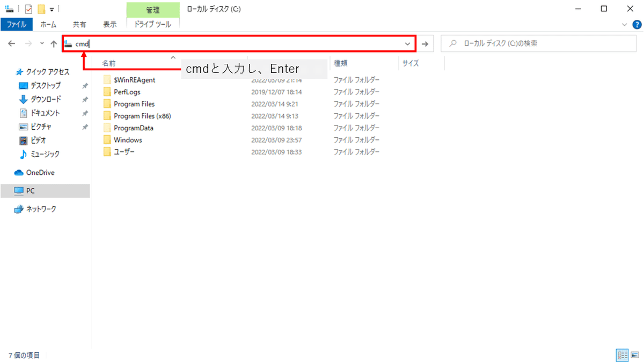Click the Properties icon in quick access toolbar
The height and width of the screenshot is (362, 644).
pyautogui.click(x=29, y=9)
